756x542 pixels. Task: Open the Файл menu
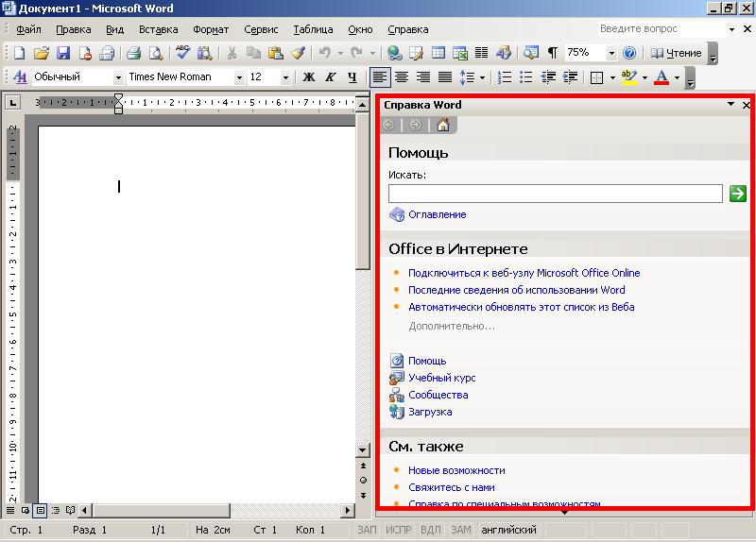click(28, 29)
